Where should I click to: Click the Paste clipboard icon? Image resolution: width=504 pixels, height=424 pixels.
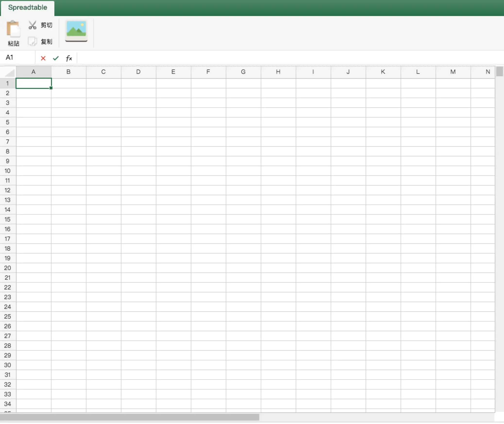pyautogui.click(x=13, y=29)
